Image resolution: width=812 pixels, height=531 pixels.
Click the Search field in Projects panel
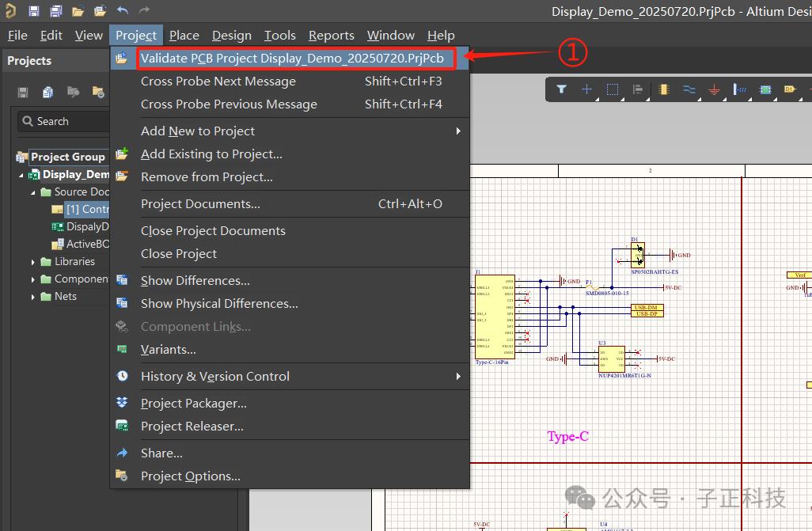tap(63, 121)
